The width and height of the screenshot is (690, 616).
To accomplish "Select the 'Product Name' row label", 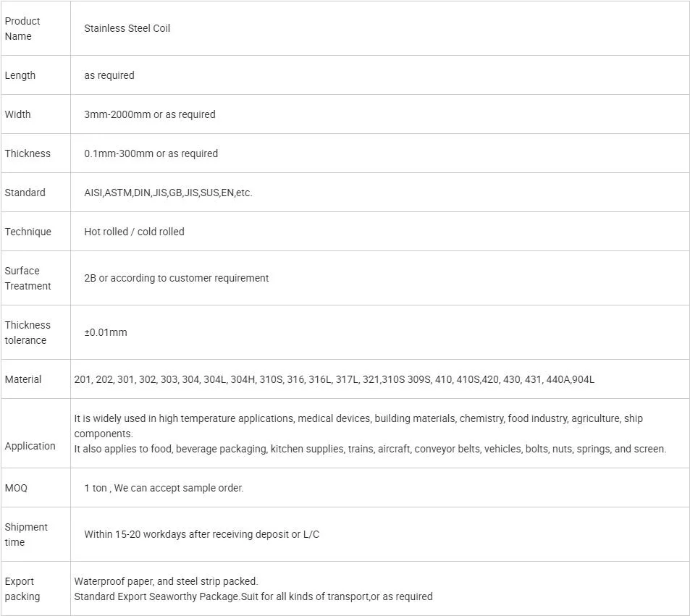I will pos(22,29).
